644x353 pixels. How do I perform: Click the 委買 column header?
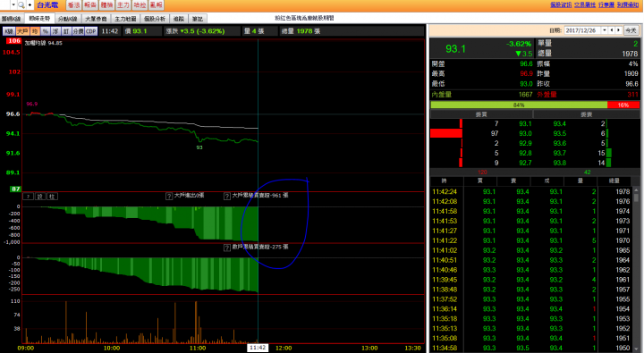tap(481, 114)
